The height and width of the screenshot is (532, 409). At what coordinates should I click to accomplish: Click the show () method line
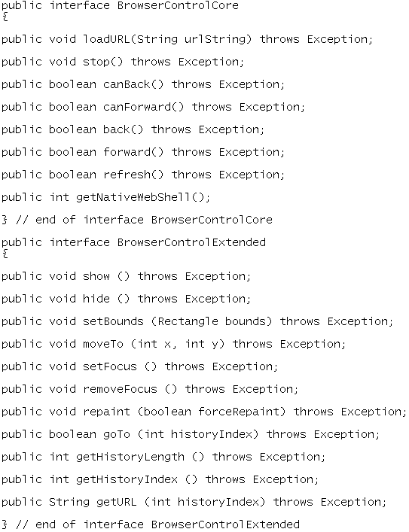(x=126, y=276)
